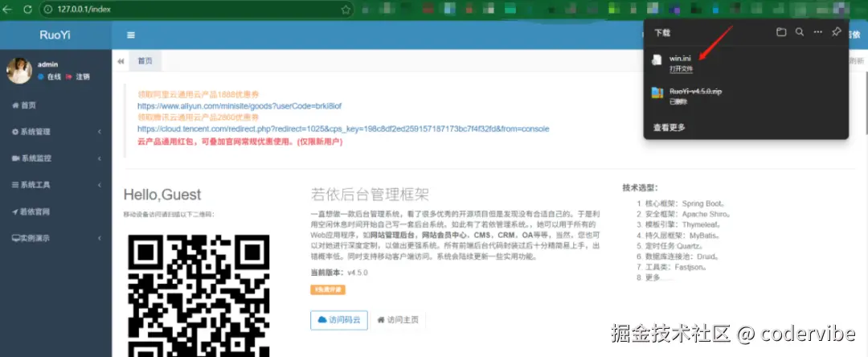Expand 实例演示 using its chevron
The image size is (868, 357).
[100, 238]
